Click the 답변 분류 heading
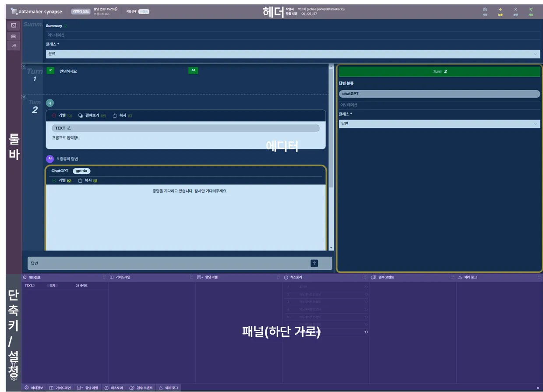543x392 pixels. 346,83
